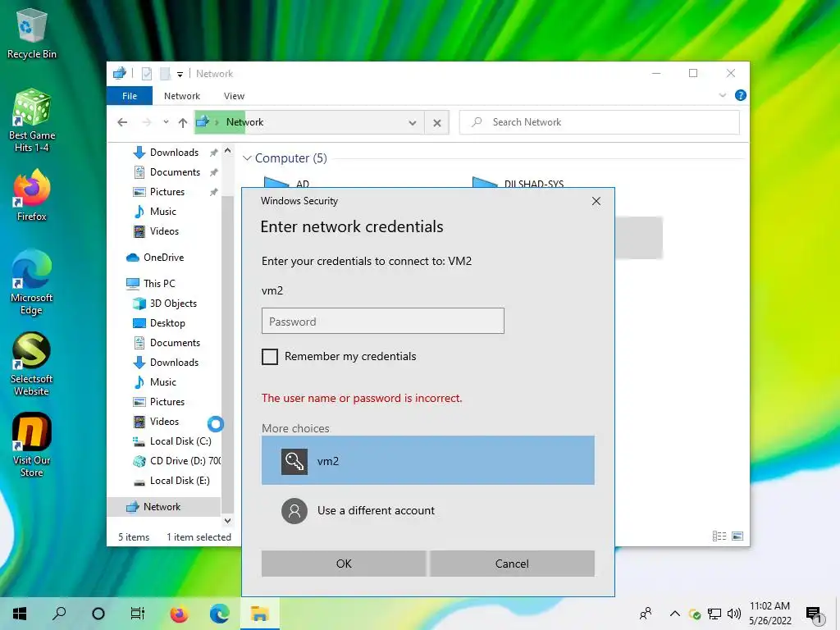
Task: Tick Remember my credentials checkbox
Action: pos(269,356)
